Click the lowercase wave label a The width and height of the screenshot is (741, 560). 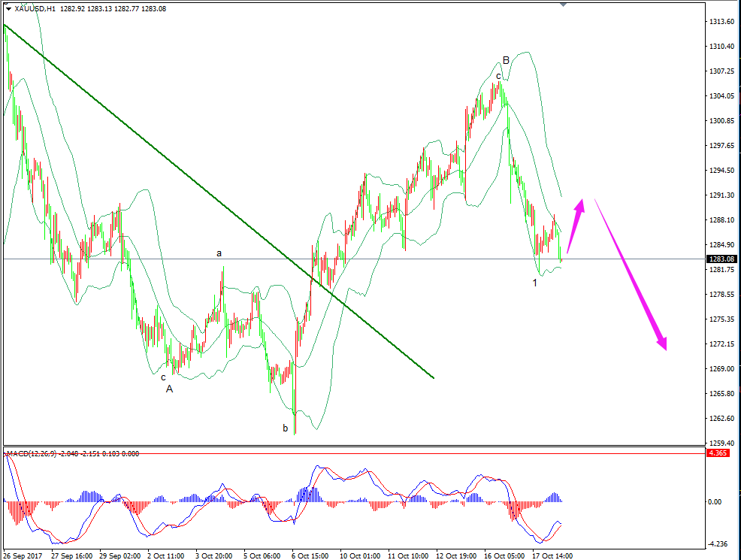pyautogui.click(x=219, y=254)
